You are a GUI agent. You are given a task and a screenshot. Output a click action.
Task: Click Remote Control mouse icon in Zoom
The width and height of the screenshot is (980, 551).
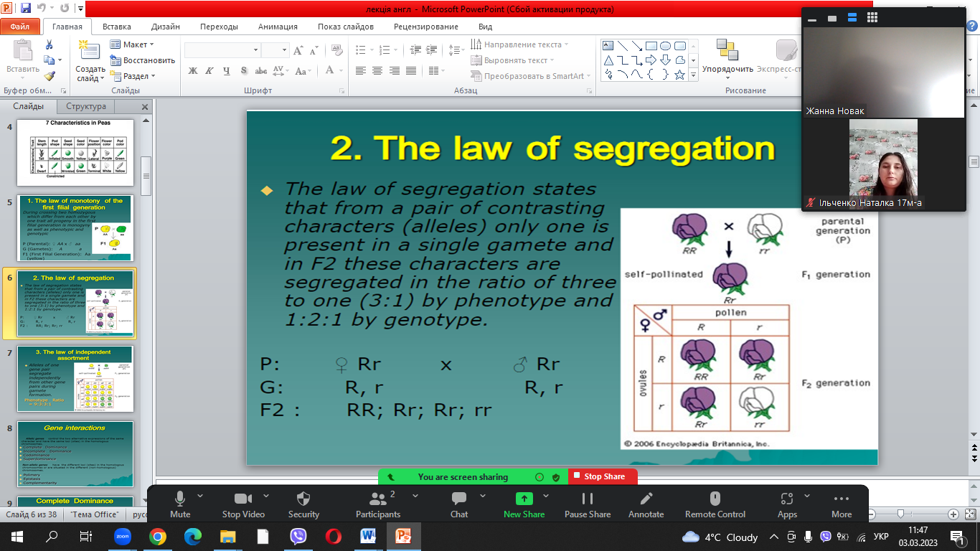[x=715, y=504]
